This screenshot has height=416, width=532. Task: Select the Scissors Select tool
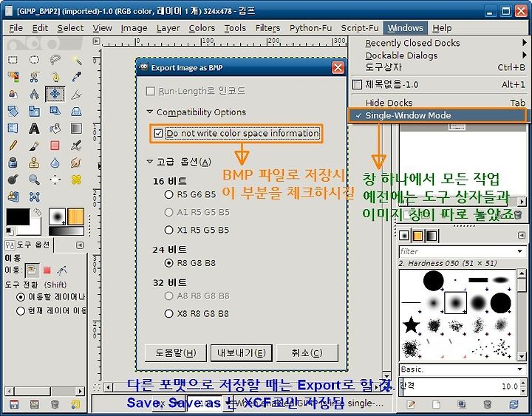34,77
